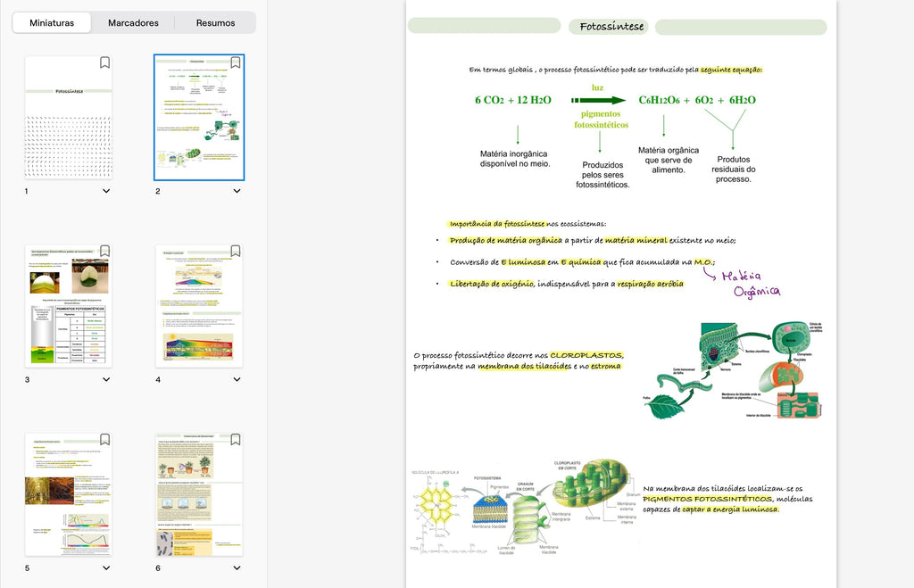This screenshot has height=588, width=914.
Task: Click 'Produtos residuais do processo.' text
Action: tap(734, 169)
